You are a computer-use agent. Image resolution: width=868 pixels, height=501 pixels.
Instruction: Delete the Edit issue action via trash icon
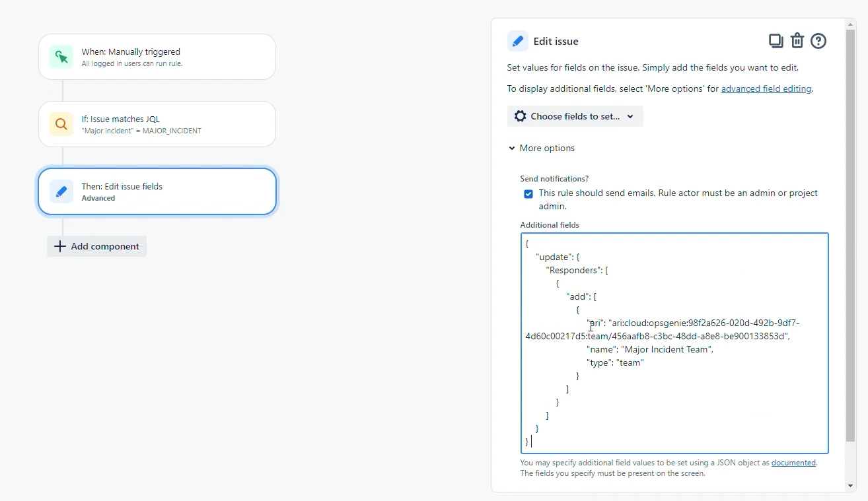[x=797, y=40]
